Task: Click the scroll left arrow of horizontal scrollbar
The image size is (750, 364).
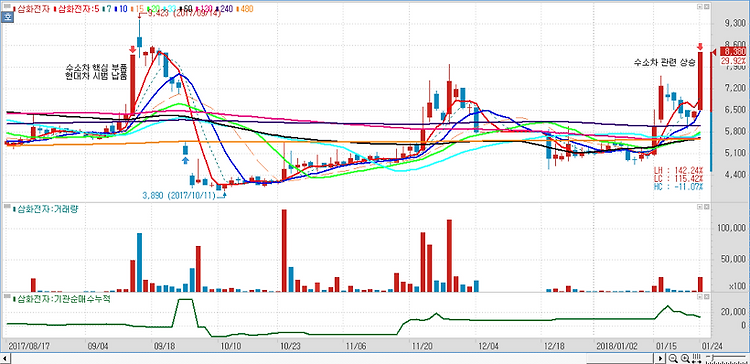Action: 4,359
